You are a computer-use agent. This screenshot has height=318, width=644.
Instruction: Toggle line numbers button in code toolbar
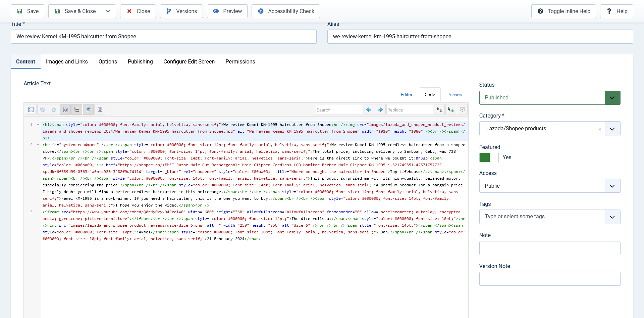pos(77,110)
